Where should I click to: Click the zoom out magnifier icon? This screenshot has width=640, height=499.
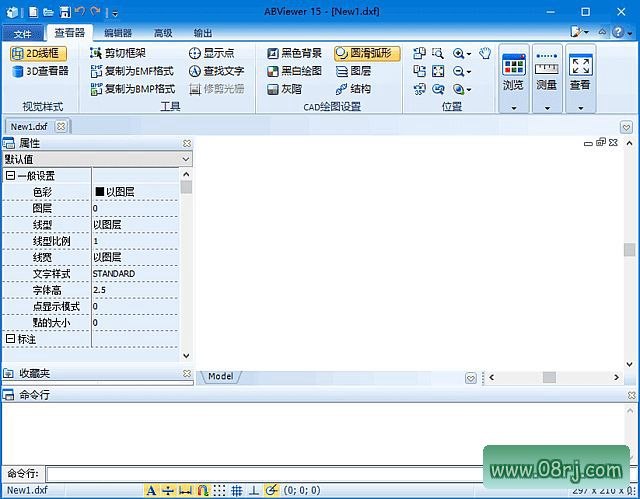[x=458, y=71]
